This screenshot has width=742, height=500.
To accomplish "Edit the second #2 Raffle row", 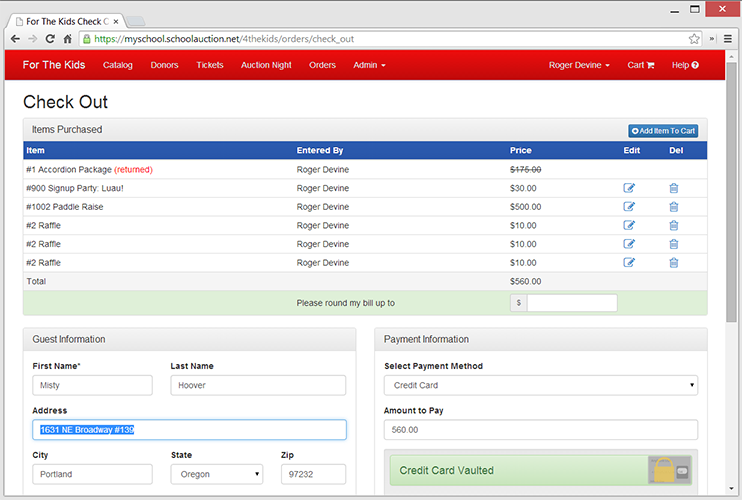I will click(x=629, y=244).
